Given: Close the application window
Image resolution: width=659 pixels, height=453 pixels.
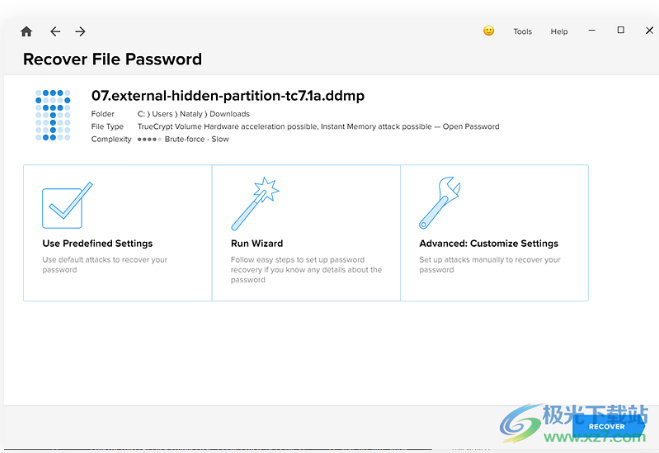Looking at the screenshot, I should pos(649,30).
